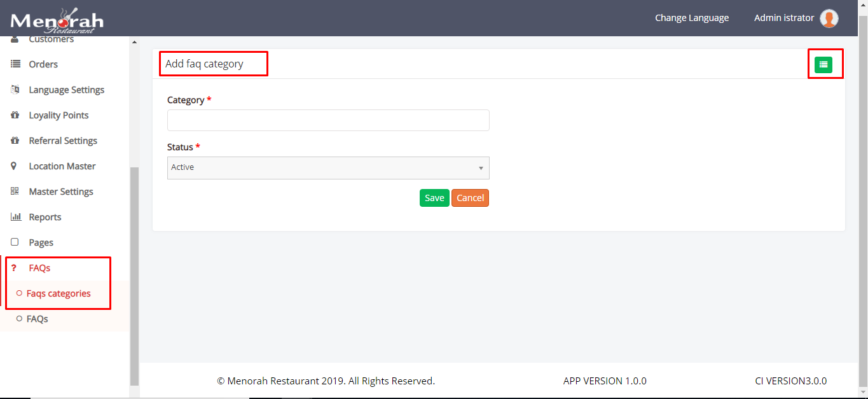Screen dimensions: 868x399
Task: Click the admin user avatar icon
Action: pyautogui.click(x=829, y=18)
